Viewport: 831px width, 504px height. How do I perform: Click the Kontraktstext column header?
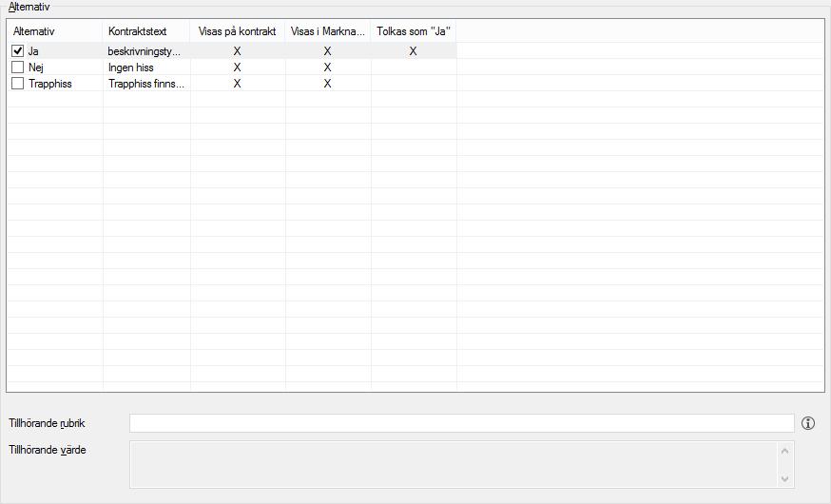coord(146,31)
